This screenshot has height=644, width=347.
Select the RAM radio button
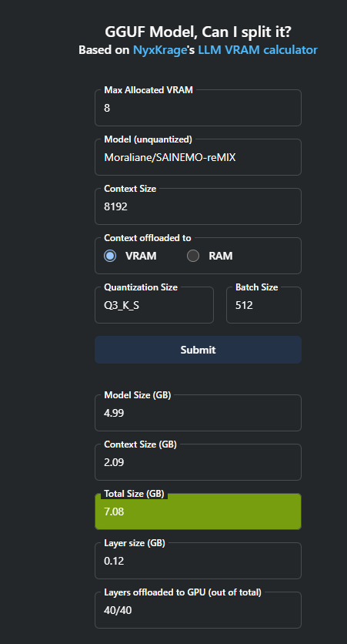coord(193,256)
